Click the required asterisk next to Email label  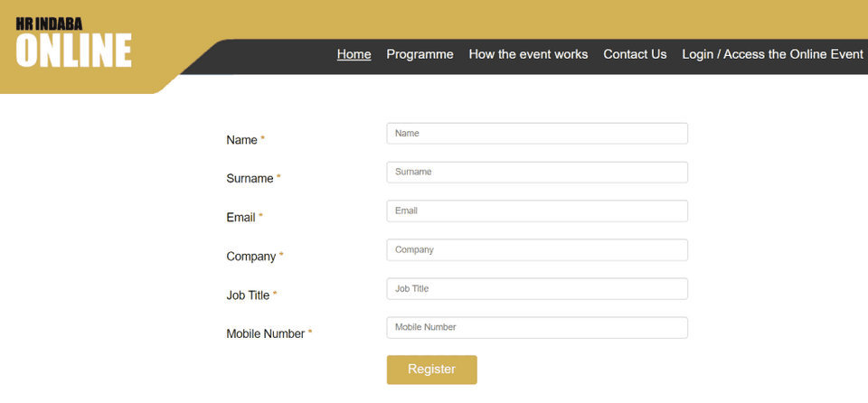[260, 217]
